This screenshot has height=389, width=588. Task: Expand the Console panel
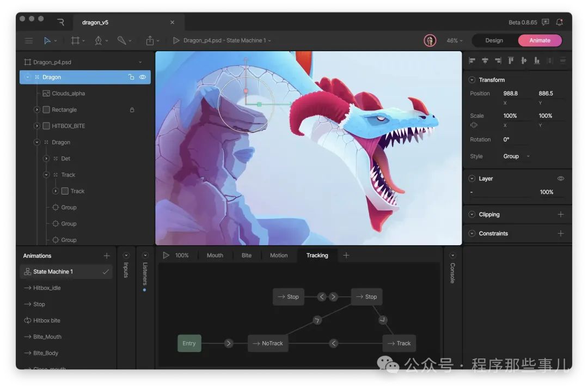(x=452, y=256)
